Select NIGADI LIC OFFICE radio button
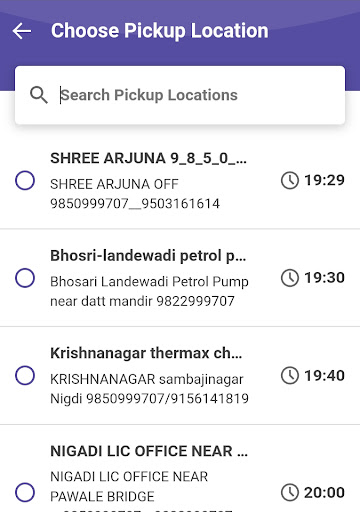 (25, 492)
